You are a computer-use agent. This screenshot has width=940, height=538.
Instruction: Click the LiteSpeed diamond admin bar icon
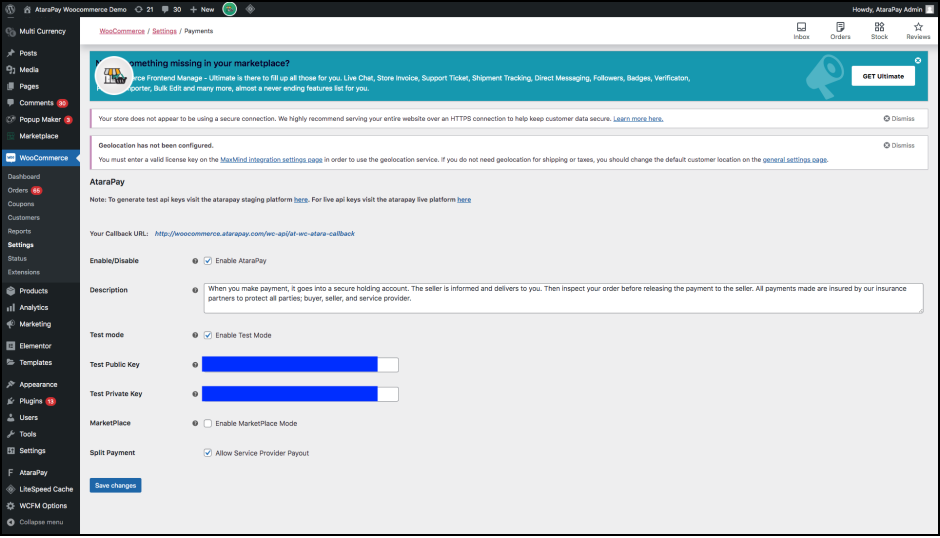pos(251,9)
